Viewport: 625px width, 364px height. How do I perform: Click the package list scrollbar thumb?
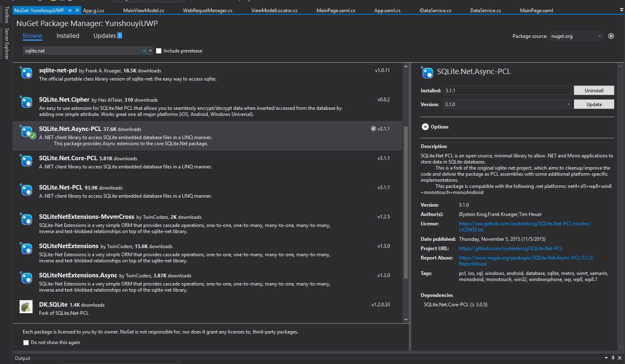click(x=406, y=202)
